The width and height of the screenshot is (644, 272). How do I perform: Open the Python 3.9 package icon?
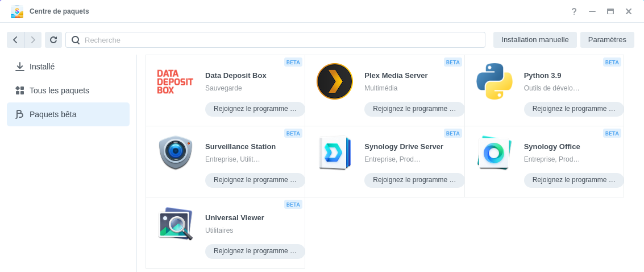tap(494, 81)
